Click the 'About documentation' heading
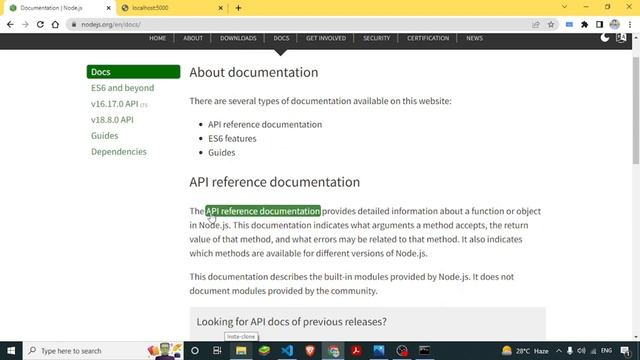 (x=254, y=72)
